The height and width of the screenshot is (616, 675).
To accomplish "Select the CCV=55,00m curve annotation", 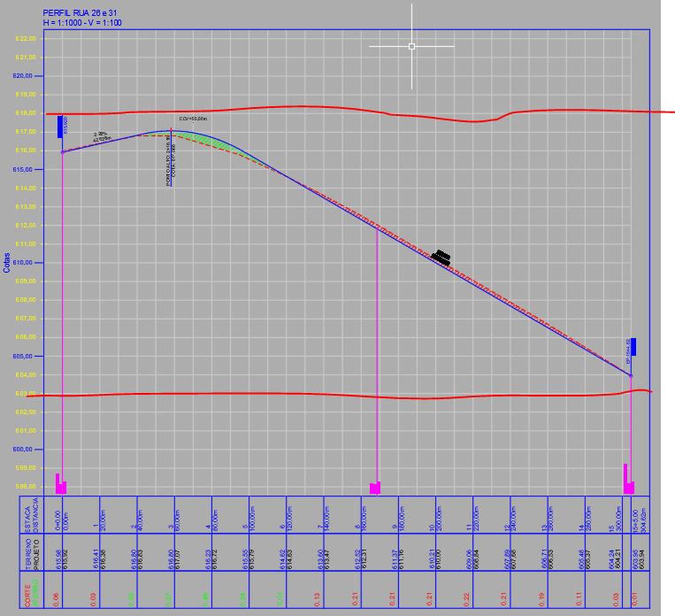I will (x=193, y=119).
